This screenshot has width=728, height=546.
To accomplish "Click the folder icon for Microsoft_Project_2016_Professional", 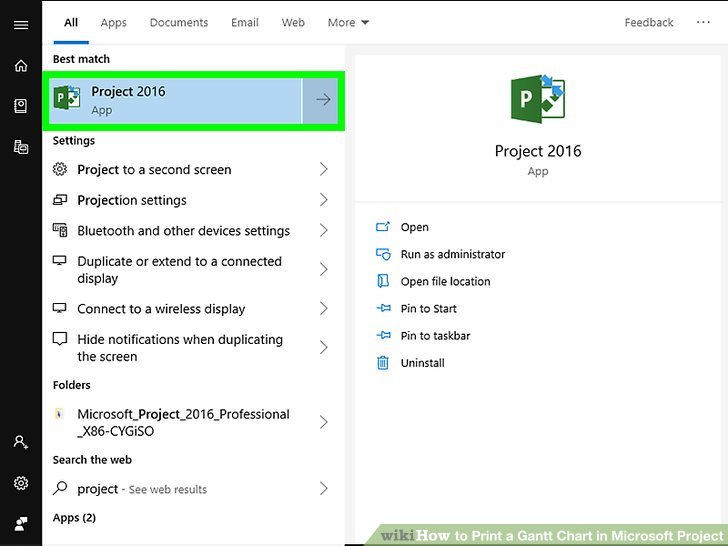I will click(x=59, y=413).
